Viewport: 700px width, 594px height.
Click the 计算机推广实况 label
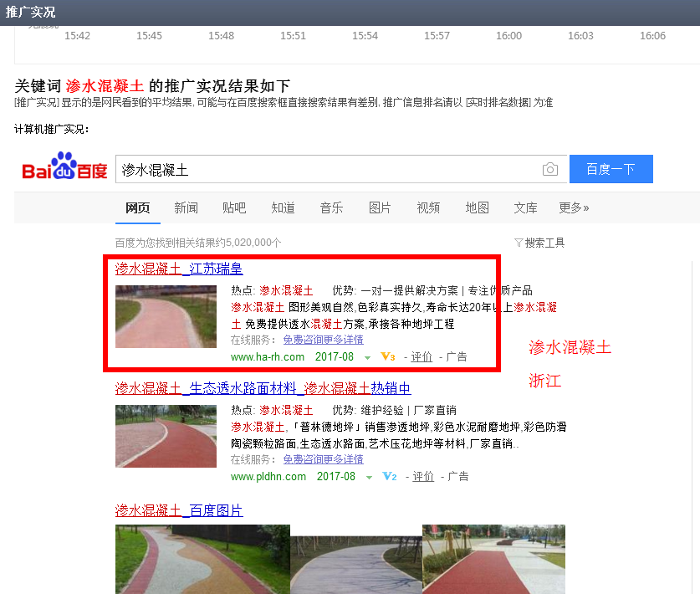click(52, 130)
